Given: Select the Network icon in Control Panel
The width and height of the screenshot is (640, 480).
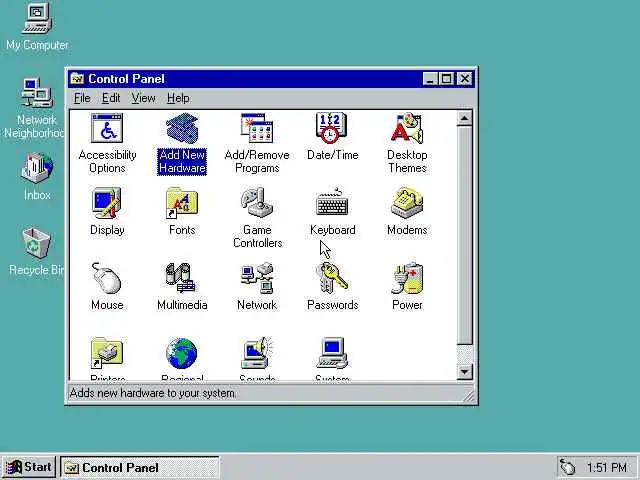Looking at the screenshot, I should pyautogui.click(x=257, y=278).
